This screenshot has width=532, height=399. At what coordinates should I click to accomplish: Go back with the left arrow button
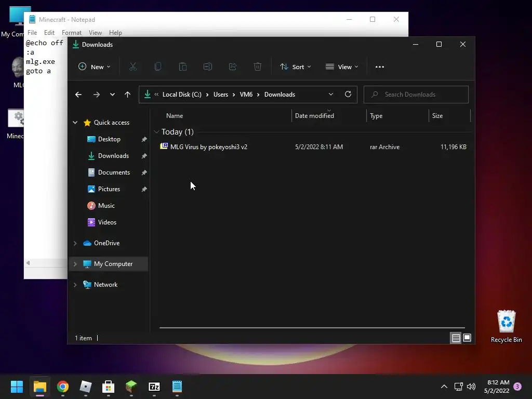click(x=78, y=95)
